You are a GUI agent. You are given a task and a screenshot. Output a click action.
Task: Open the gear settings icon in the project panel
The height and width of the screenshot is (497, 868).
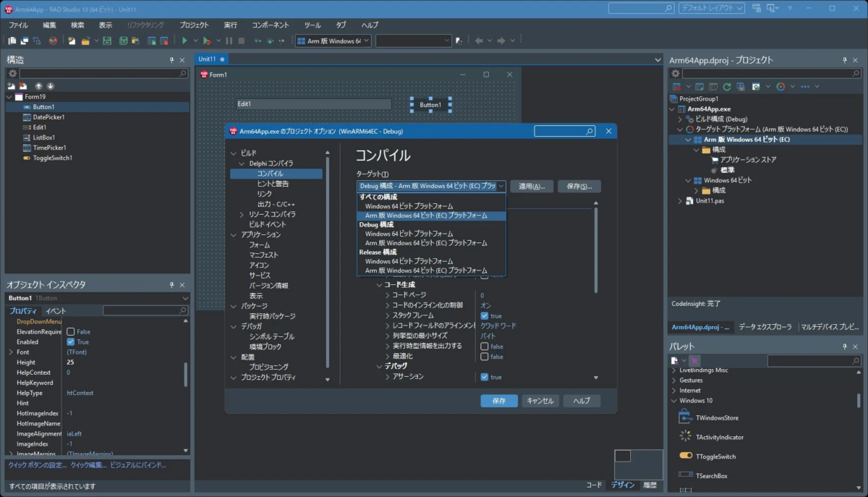click(x=675, y=73)
